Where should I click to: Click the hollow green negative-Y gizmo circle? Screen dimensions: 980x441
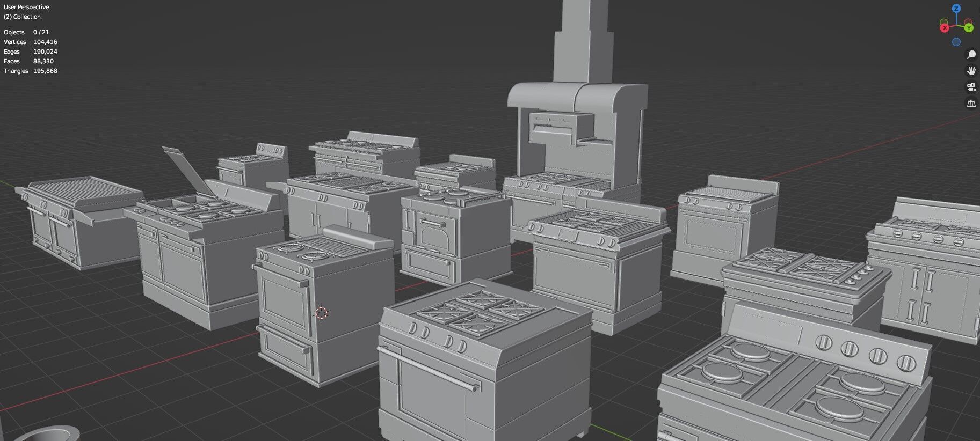944,22
